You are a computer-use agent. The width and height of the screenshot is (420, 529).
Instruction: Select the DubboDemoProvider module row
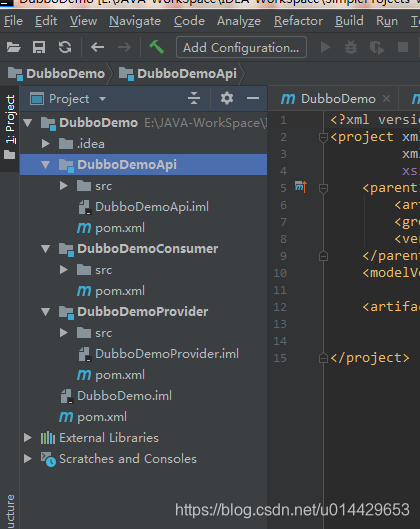pyautogui.click(x=143, y=312)
